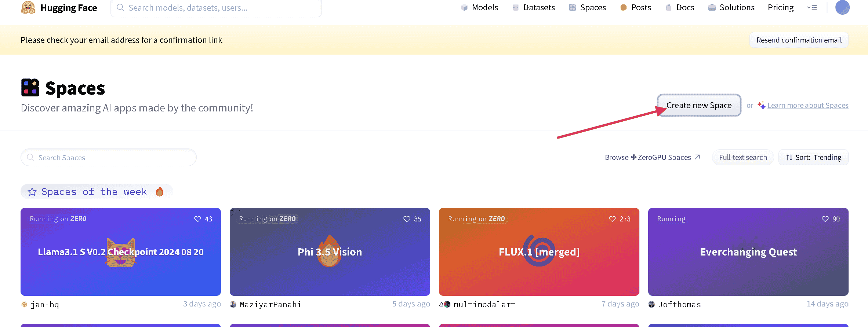Click the Hugging Face logo emoji

[28, 7]
